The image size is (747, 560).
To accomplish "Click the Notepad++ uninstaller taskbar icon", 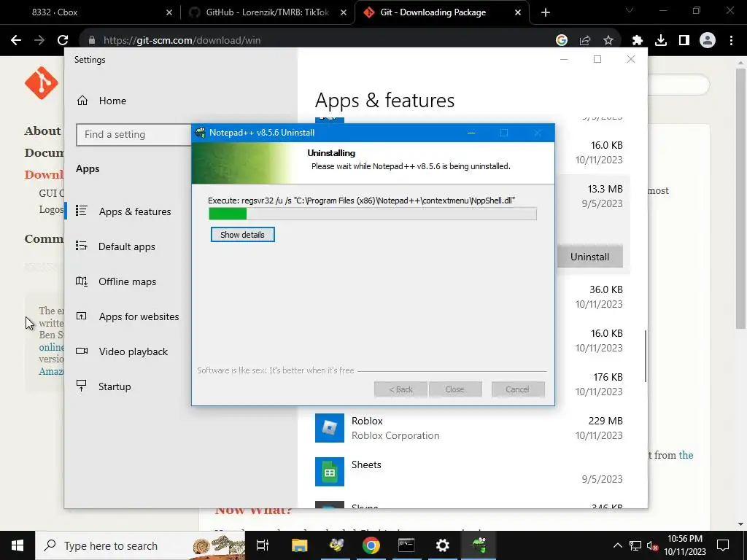I will [x=479, y=545].
